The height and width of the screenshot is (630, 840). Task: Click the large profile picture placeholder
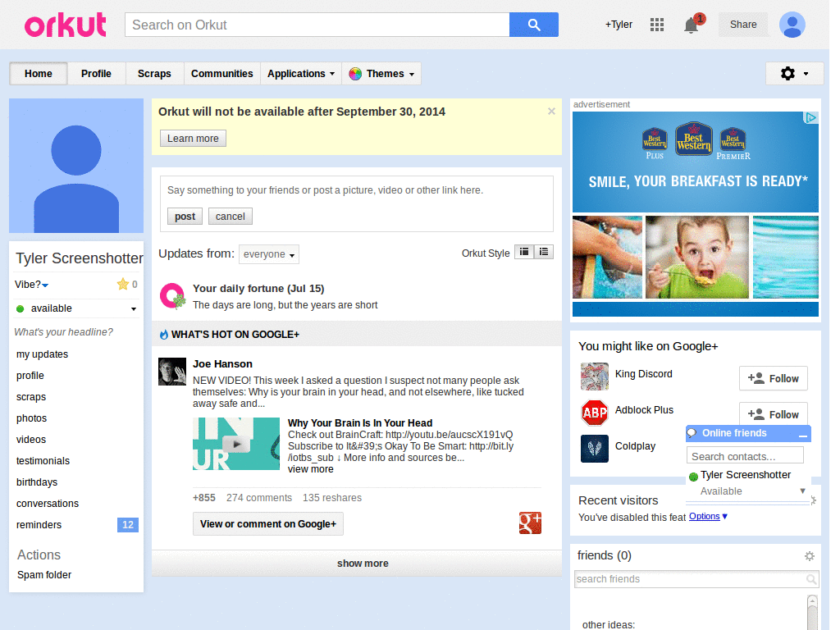tap(76, 166)
